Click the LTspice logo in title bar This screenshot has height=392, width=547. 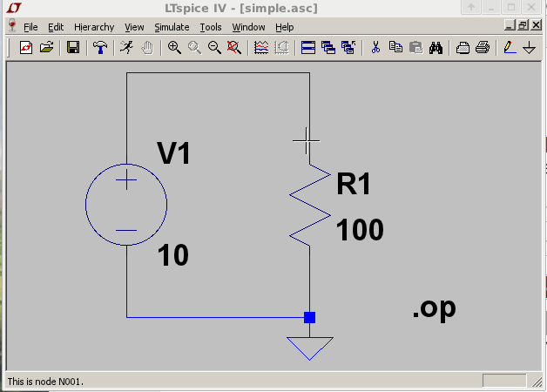tap(14, 7)
